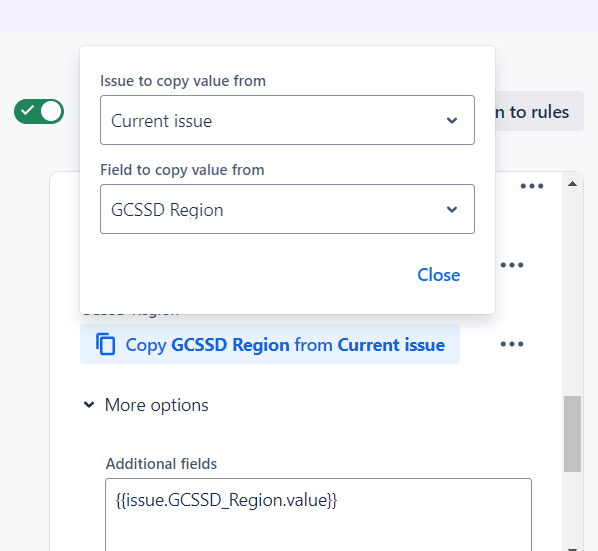Select the Current issue text in the dropdown
The width and height of the screenshot is (598, 551).
point(161,121)
